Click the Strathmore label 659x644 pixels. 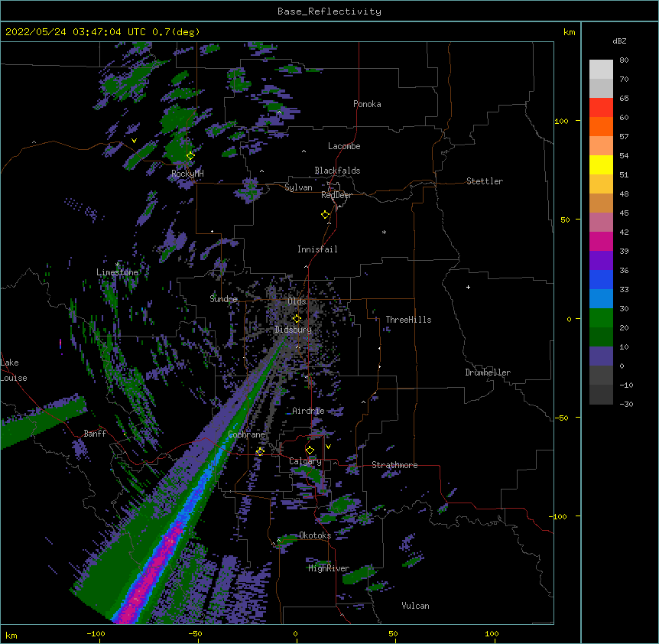click(394, 465)
